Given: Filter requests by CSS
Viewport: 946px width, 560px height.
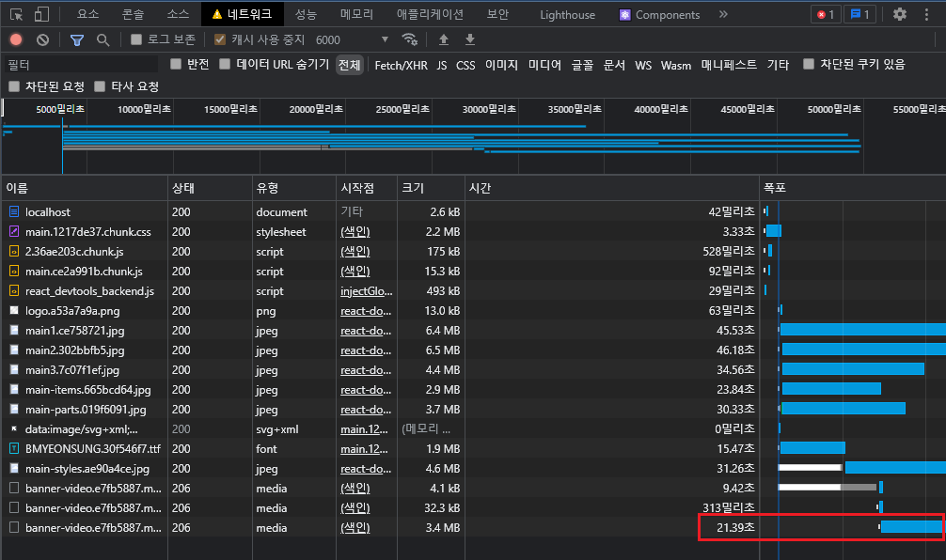Looking at the screenshot, I should coord(465,65).
